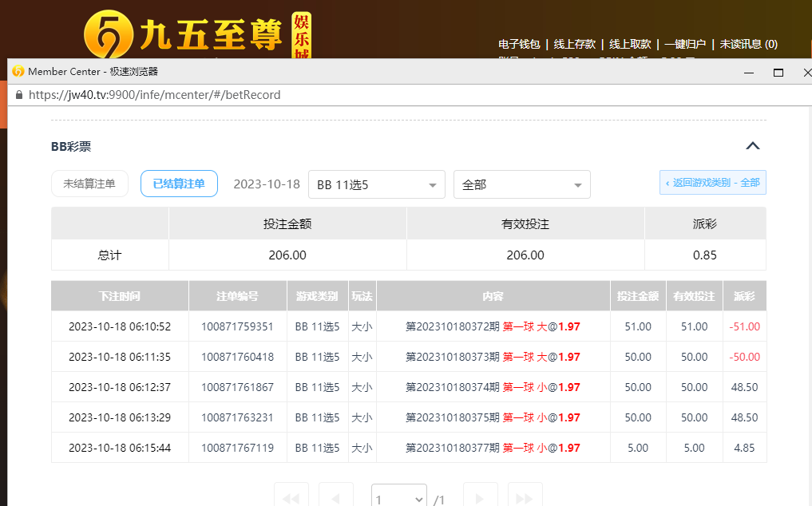Click the next page arrow
This screenshot has height=506, width=812.
tap(480, 498)
